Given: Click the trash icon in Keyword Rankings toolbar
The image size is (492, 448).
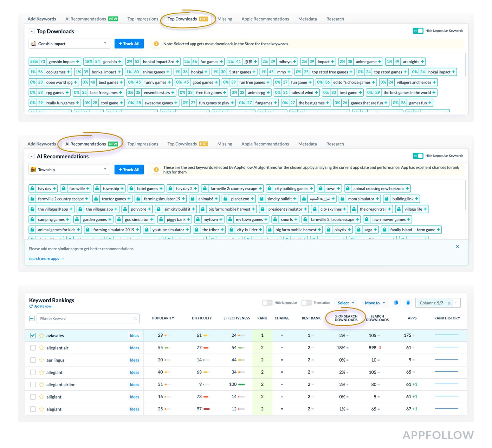Looking at the screenshot, I should 408,303.
